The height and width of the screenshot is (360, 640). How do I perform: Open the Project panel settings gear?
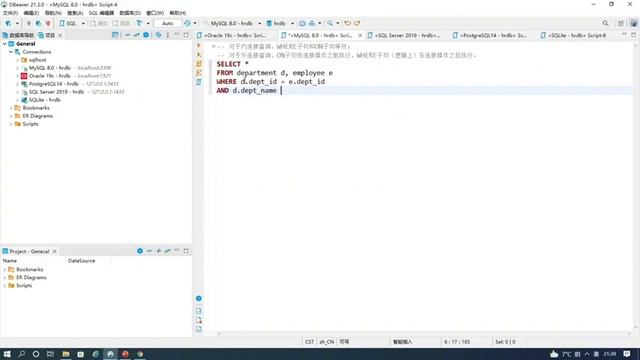140,251
